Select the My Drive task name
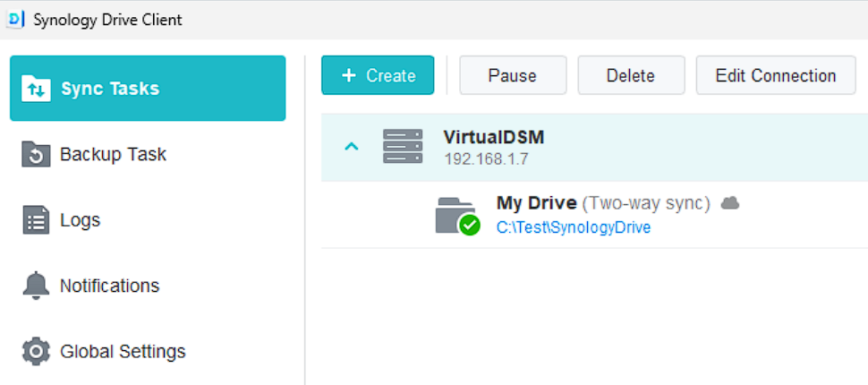The image size is (868, 385). click(x=537, y=203)
